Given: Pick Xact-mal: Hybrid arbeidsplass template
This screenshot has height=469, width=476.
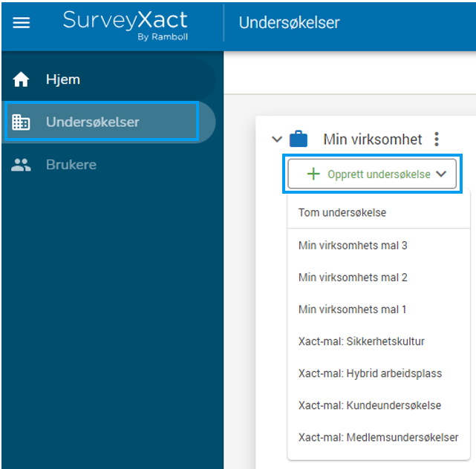Looking at the screenshot, I should click(x=379, y=373).
